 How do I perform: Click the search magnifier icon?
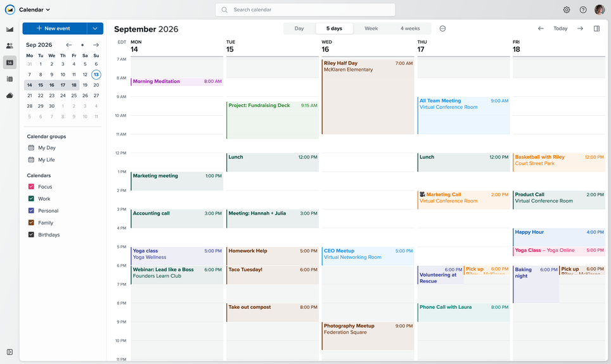[x=224, y=9]
